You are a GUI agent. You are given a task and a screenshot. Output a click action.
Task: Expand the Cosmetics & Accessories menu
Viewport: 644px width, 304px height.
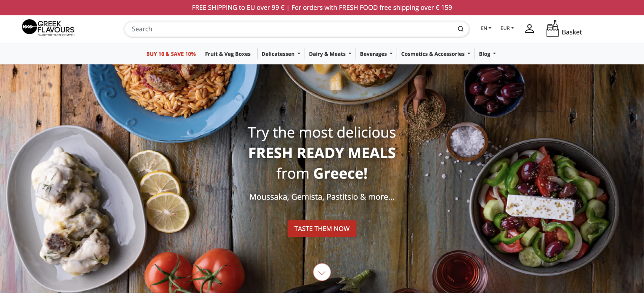coord(436,54)
